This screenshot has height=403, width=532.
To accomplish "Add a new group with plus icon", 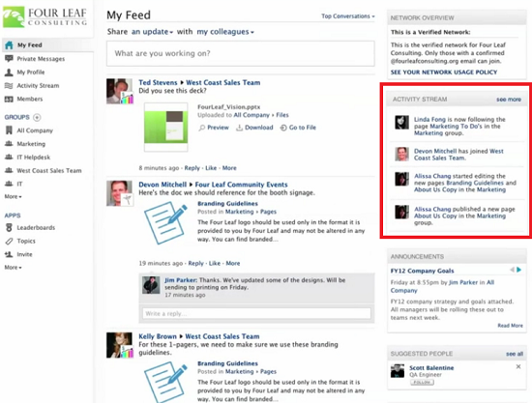I will 37,117.
